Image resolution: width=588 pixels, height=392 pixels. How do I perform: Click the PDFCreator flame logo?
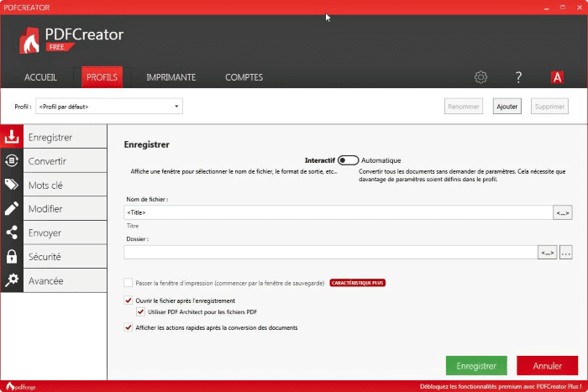(29, 41)
